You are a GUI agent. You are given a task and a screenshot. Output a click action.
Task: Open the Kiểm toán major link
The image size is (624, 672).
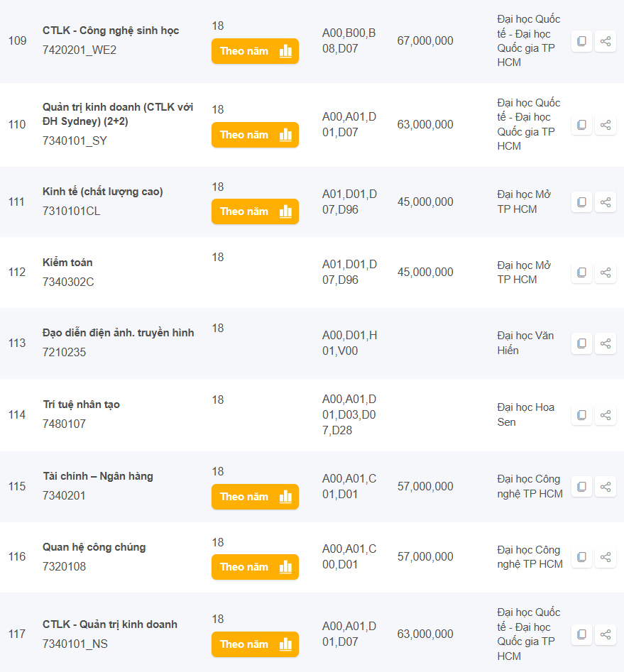[67, 263]
